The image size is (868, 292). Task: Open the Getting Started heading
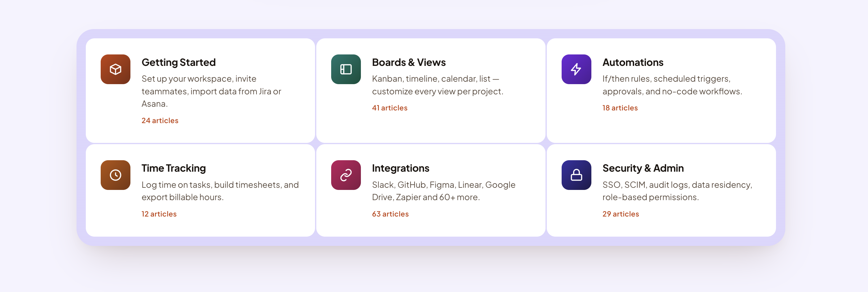(x=178, y=62)
